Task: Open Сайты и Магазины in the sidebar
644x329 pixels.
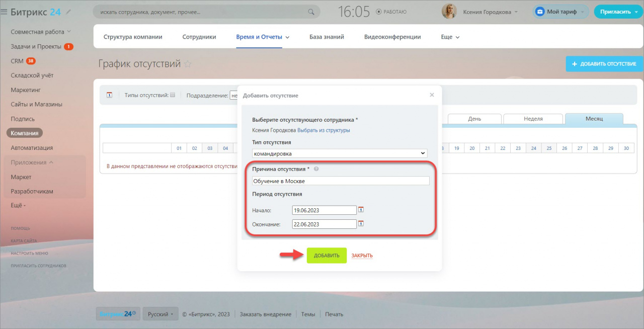Action: pos(37,105)
